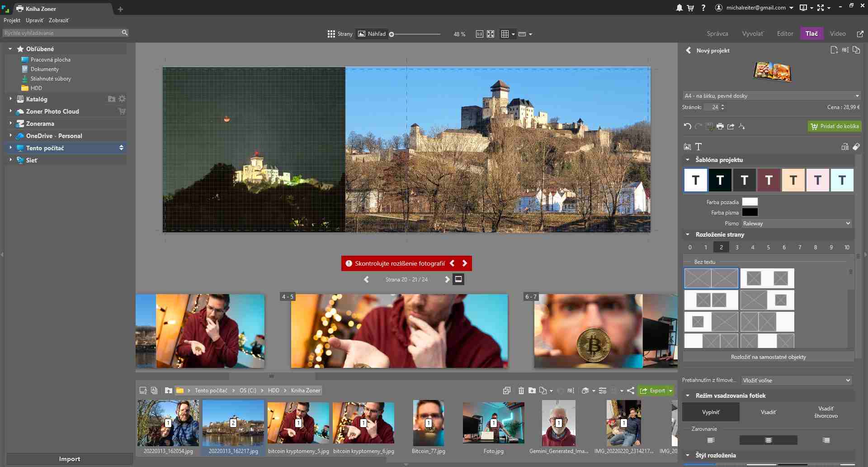Open the Raleway font dropdown

pyautogui.click(x=797, y=224)
